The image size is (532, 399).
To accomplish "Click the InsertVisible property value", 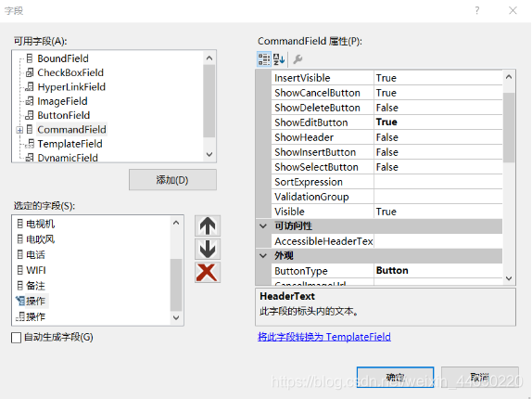I will 437,78.
